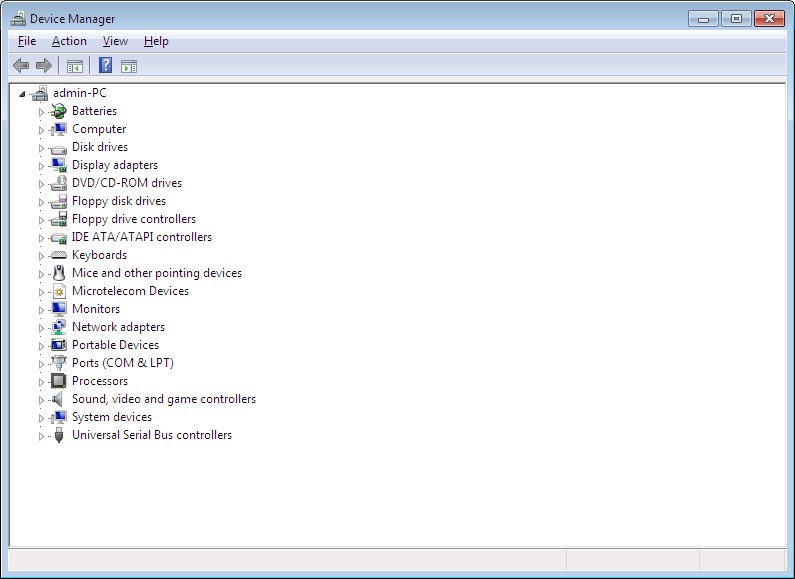Expand the Batteries node arrow
This screenshot has width=795, height=579.
[42, 112]
